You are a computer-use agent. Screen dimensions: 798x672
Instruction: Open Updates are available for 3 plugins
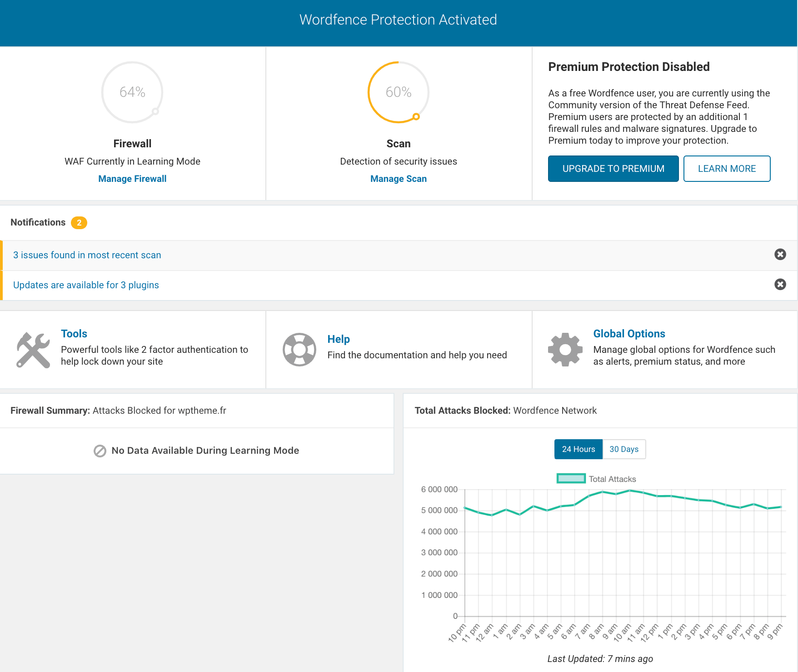pyautogui.click(x=86, y=285)
